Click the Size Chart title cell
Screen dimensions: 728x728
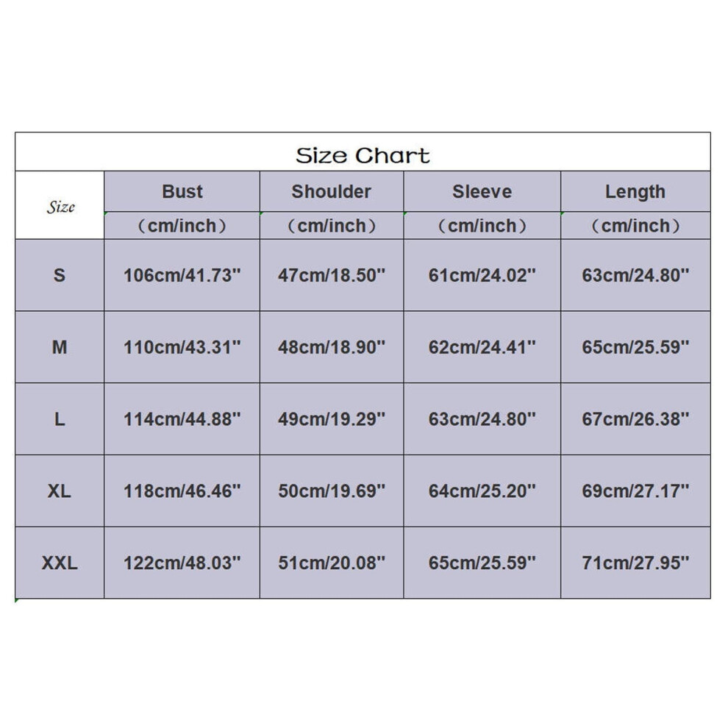click(363, 151)
